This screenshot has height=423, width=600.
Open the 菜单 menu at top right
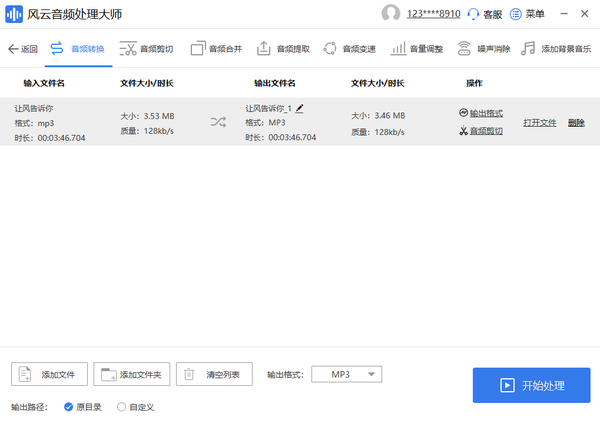pos(527,14)
